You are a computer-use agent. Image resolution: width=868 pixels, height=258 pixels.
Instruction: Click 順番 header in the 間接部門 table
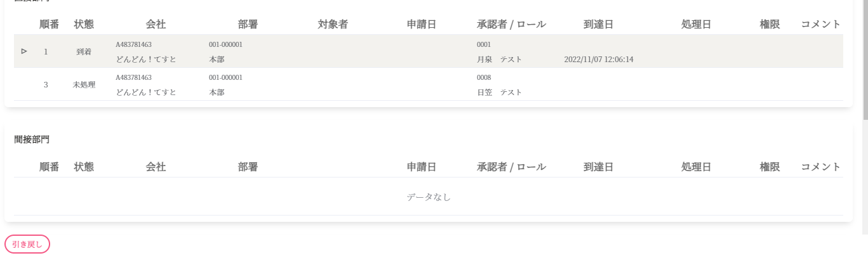point(49,167)
